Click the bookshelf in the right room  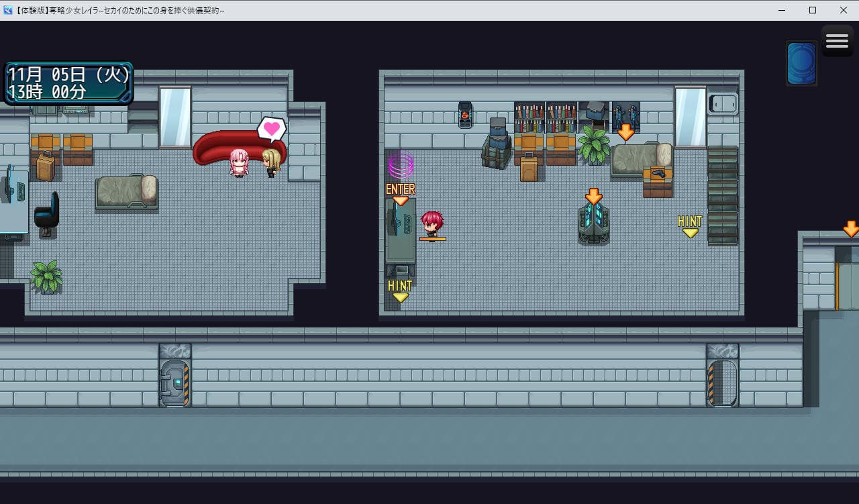pyautogui.click(x=546, y=117)
